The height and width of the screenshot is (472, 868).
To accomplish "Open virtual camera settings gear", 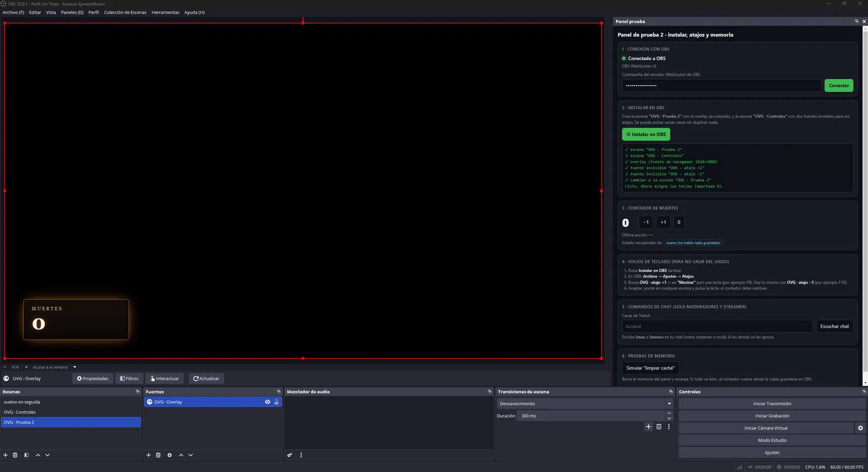I will [860, 428].
